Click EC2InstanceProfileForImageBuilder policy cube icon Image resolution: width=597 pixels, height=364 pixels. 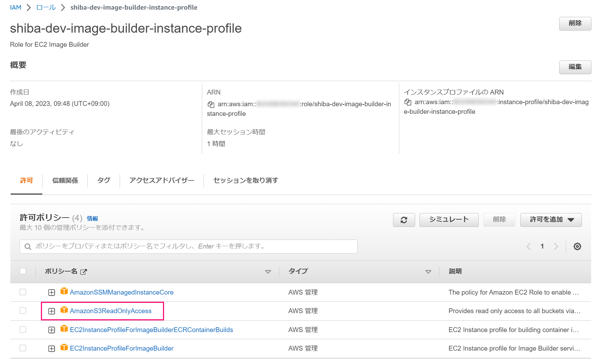pos(64,348)
